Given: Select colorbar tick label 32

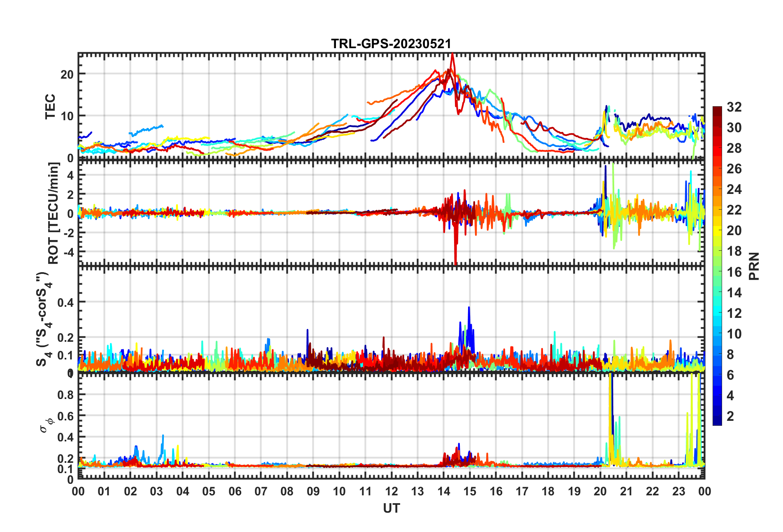Looking at the screenshot, I should pyautogui.click(x=734, y=107).
